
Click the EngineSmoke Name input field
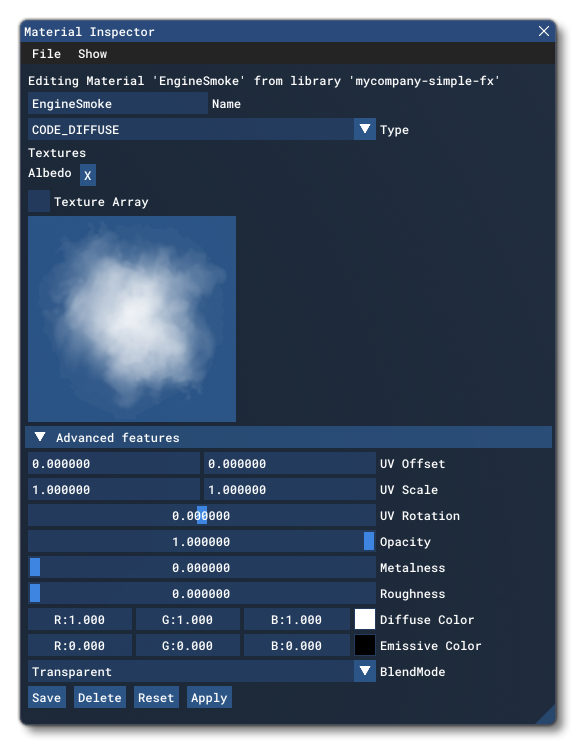[x=118, y=103]
